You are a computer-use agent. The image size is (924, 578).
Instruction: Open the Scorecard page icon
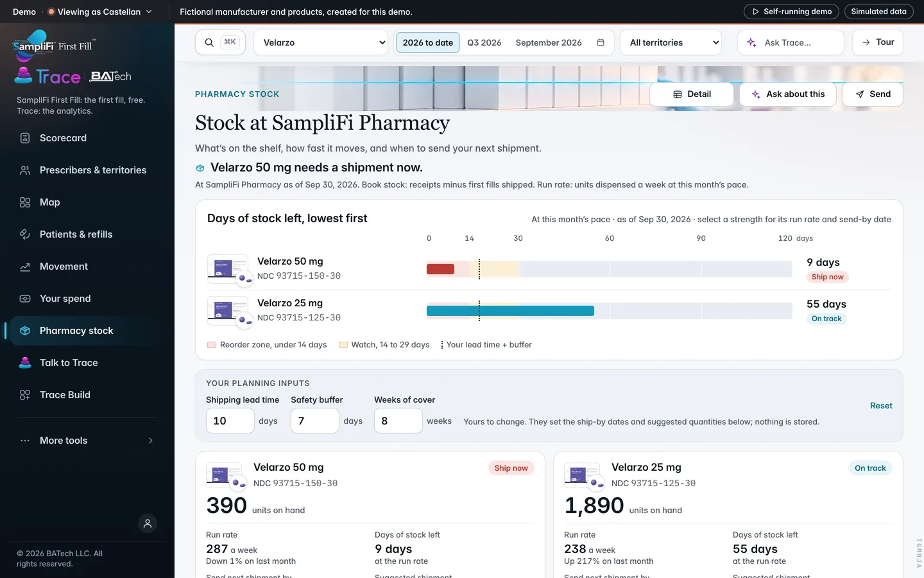pyautogui.click(x=25, y=138)
